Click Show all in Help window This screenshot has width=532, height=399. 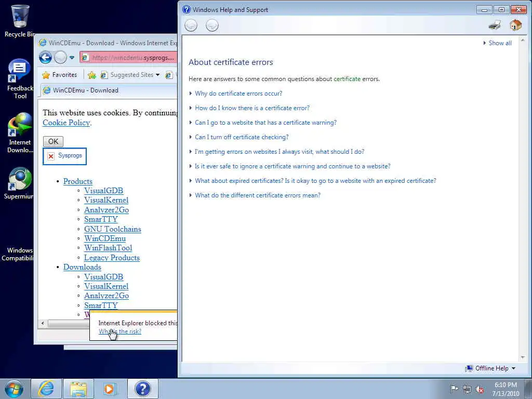pyautogui.click(x=500, y=43)
